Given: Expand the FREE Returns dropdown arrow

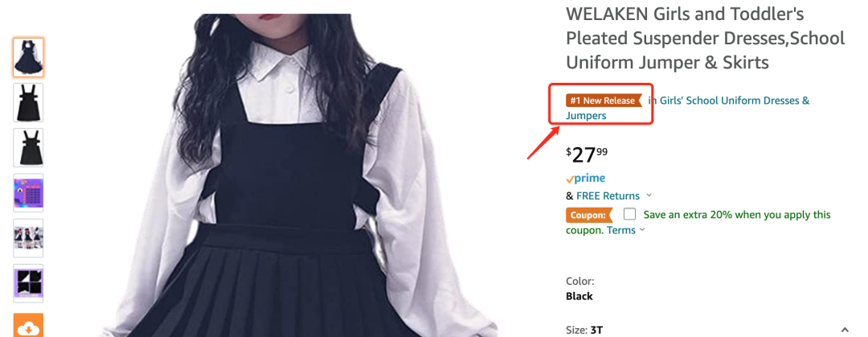Looking at the screenshot, I should pyautogui.click(x=649, y=195).
